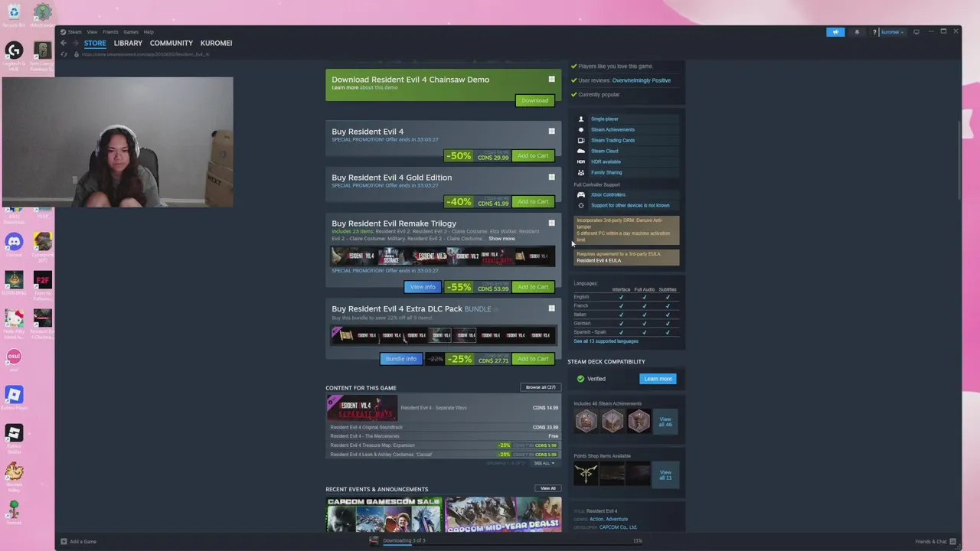This screenshot has height=551, width=980.
Task: Click the store page URL text
Action: click(x=145, y=54)
